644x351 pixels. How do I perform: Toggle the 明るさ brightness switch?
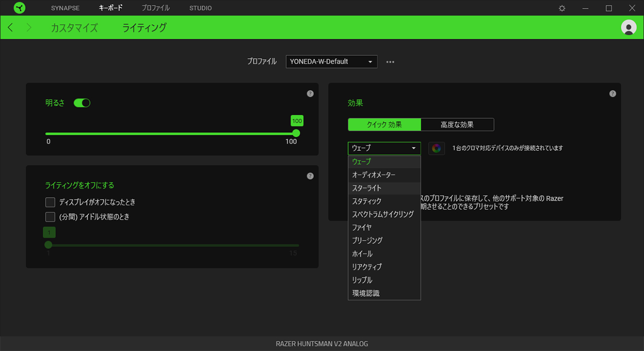82,103
